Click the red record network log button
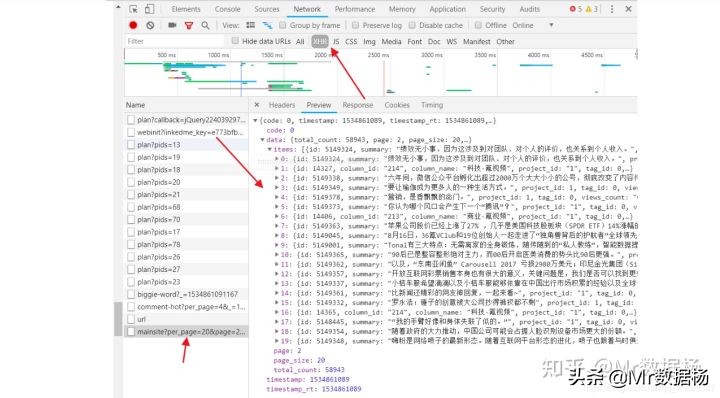Image resolution: width=720 pixels, height=398 pixels. coord(133,25)
